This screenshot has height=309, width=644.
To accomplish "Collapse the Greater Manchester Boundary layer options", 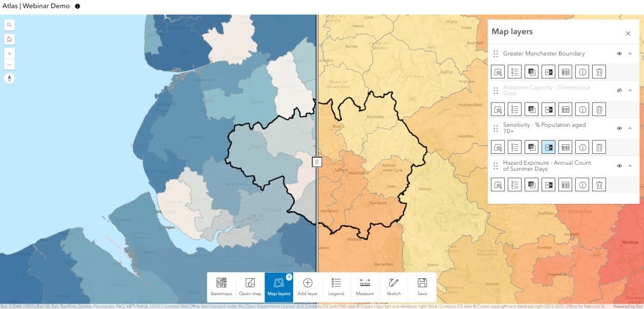I will click(630, 54).
